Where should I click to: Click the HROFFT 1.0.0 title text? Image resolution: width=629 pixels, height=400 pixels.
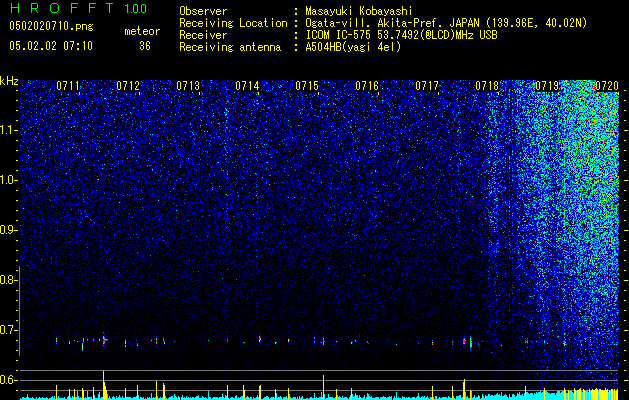78,8
